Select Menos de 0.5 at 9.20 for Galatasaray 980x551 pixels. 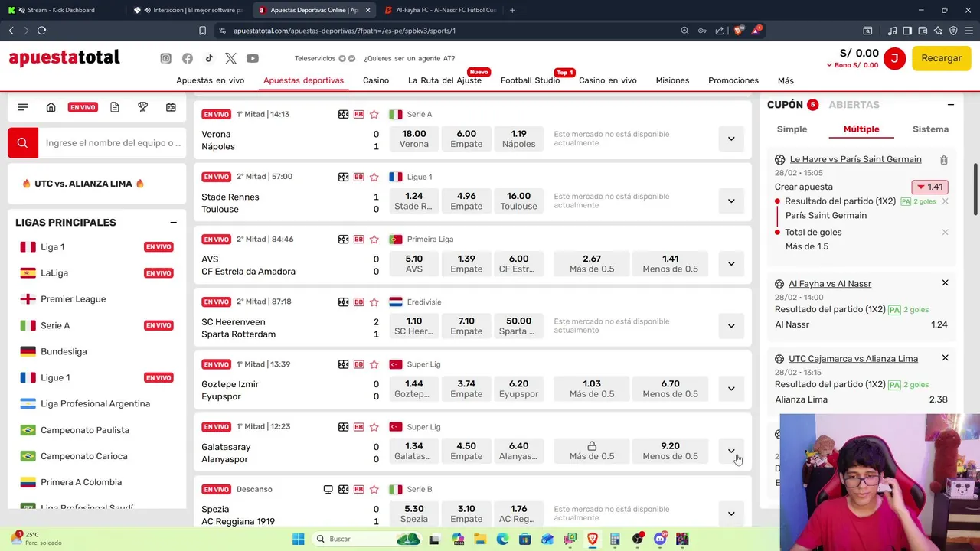click(x=670, y=451)
